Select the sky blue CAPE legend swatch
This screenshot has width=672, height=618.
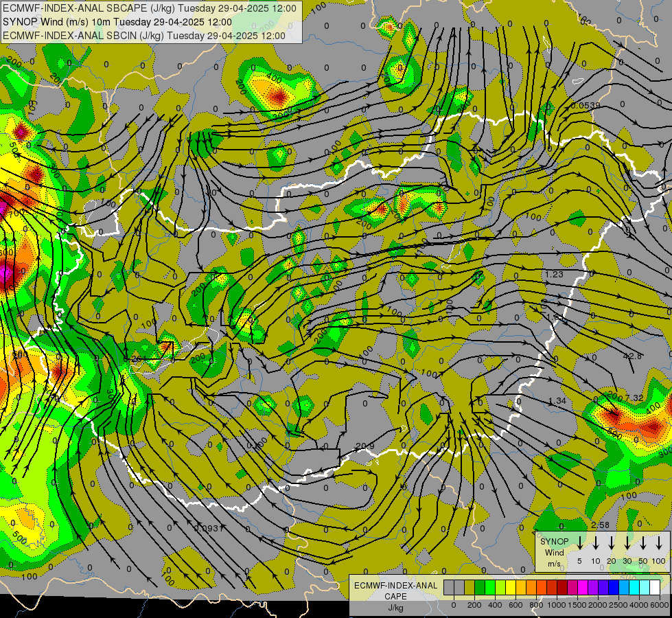click(x=624, y=587)
